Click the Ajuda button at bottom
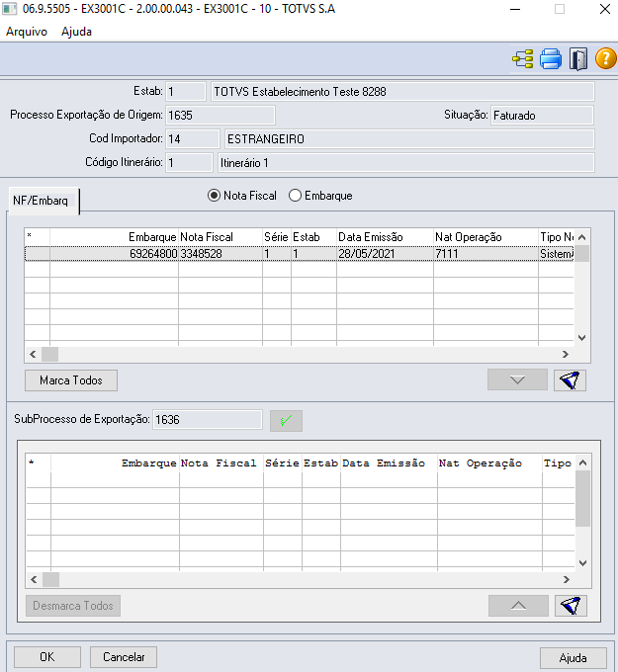 click(x=573, y=658)
